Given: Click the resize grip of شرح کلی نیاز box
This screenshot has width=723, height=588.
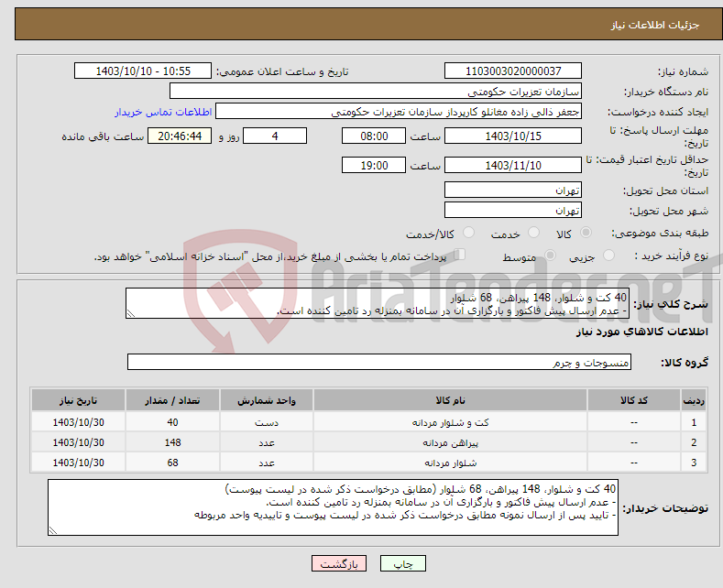Looking at the screenshot, I should (131, 314).
